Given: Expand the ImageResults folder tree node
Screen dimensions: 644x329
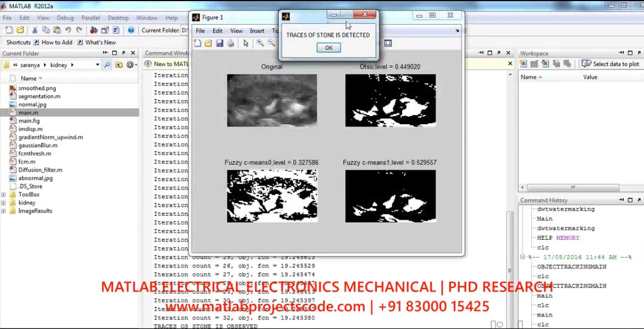Looking at the screenshot, I should pyautogui.click(x=4, y=211).
